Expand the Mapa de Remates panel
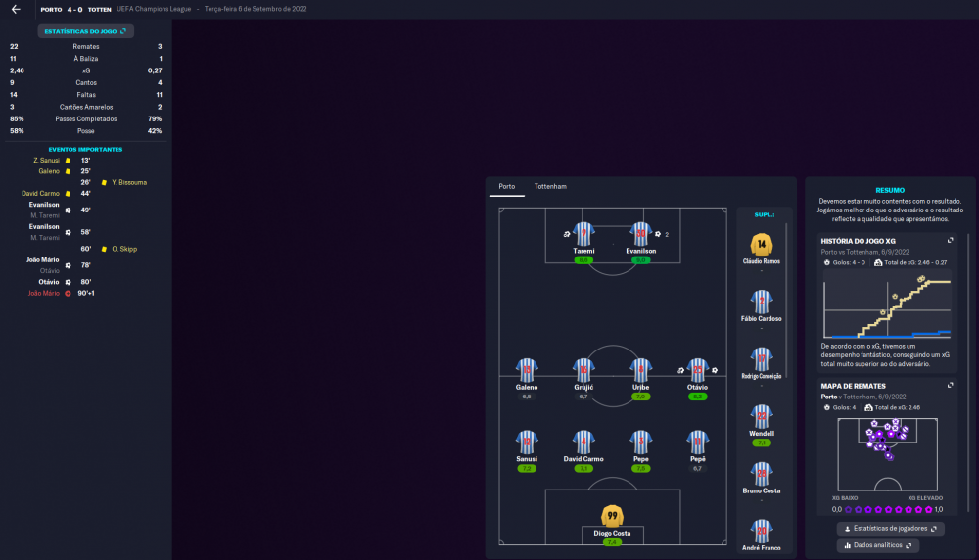The image size is (979, 560). tap(951, 385)
